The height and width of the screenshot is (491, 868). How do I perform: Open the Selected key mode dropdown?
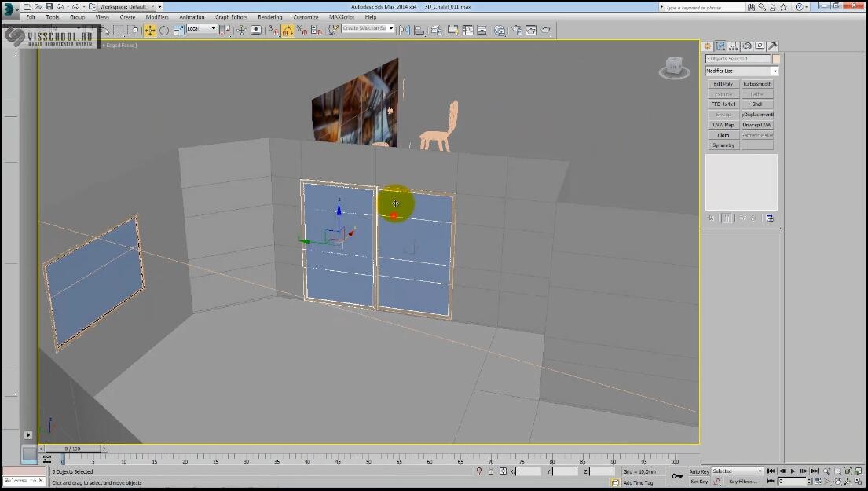(x=738, y=471)
